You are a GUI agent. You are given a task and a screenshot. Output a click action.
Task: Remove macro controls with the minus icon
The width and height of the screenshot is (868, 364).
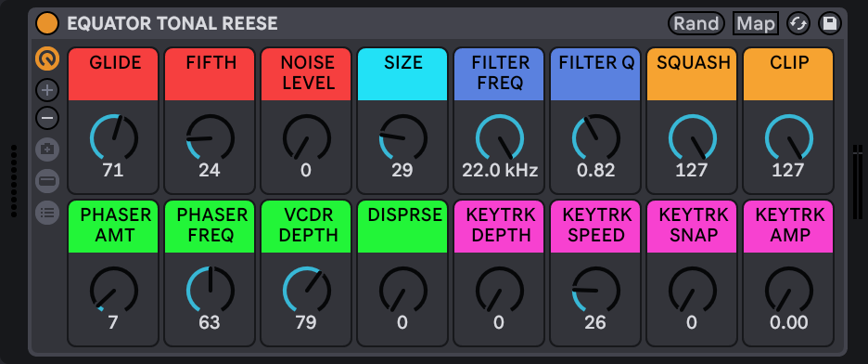coord(47,117)
